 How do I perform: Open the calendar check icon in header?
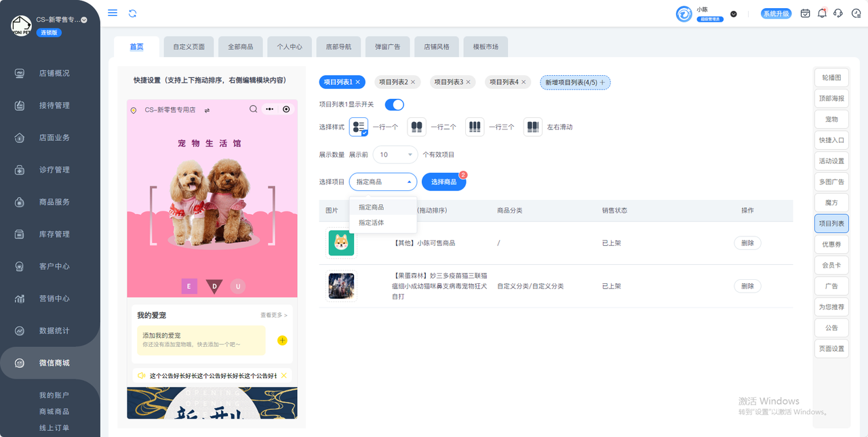click(x=805, y=14)
